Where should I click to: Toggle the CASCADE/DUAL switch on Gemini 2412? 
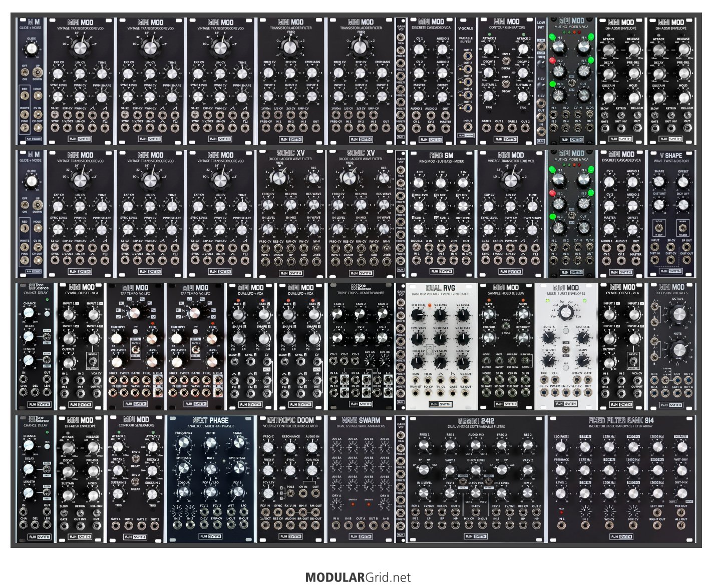[463, 481]
